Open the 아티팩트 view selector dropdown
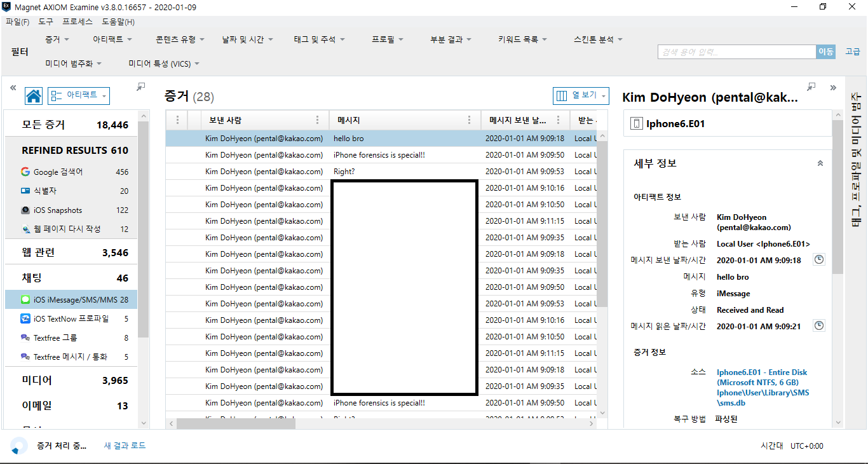 tap(79, 95)
